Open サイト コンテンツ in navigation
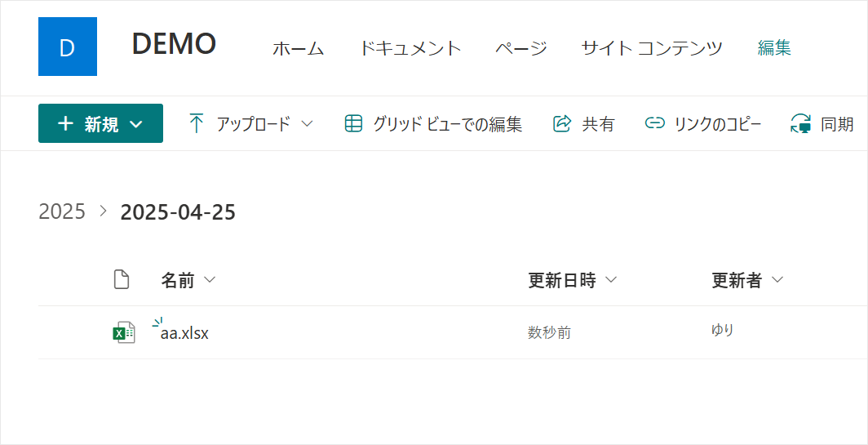This screenshot has height=445, width=868. pyautogui.click(x=652, y=48)
